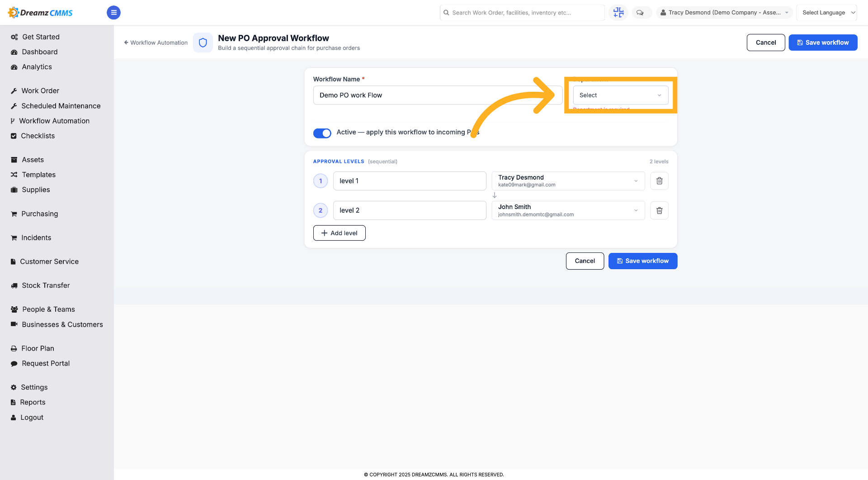Open the Tracy Desmond approver dropdown

568,181
